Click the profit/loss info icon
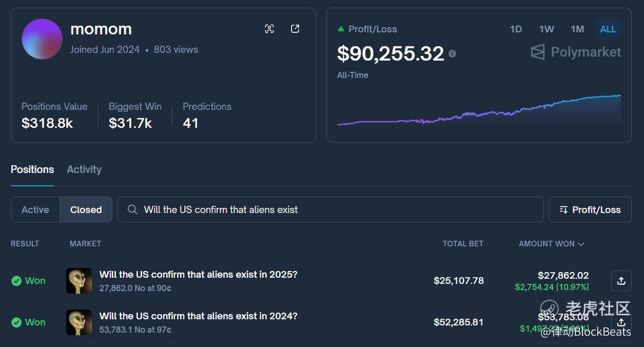 pos(452,53)
